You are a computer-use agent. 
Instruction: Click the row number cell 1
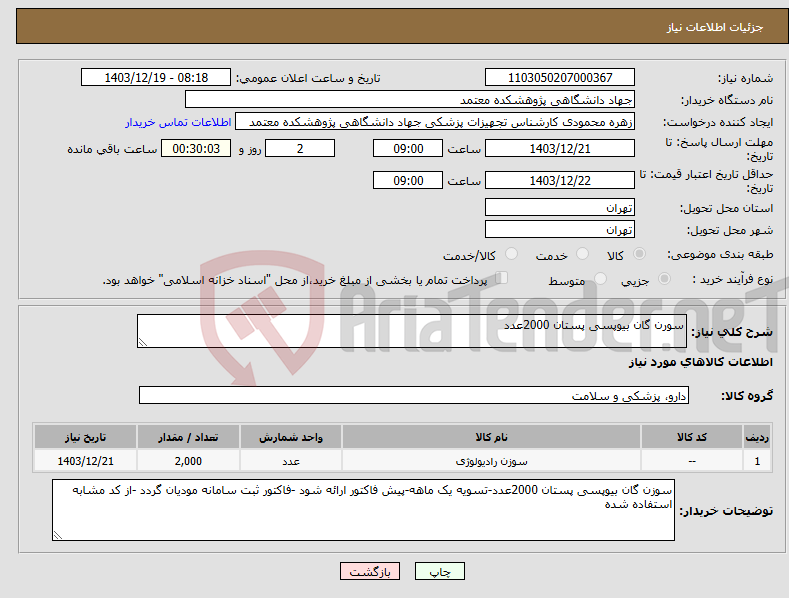(x=757, y=461)
